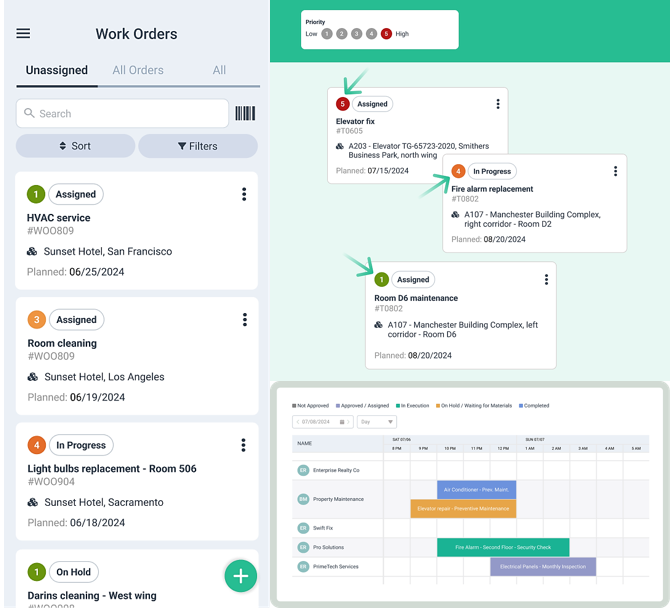Tap the green add work order button
Image resolution: width=670 pixels, height=611 pixels.
click(x=240, y=575)
